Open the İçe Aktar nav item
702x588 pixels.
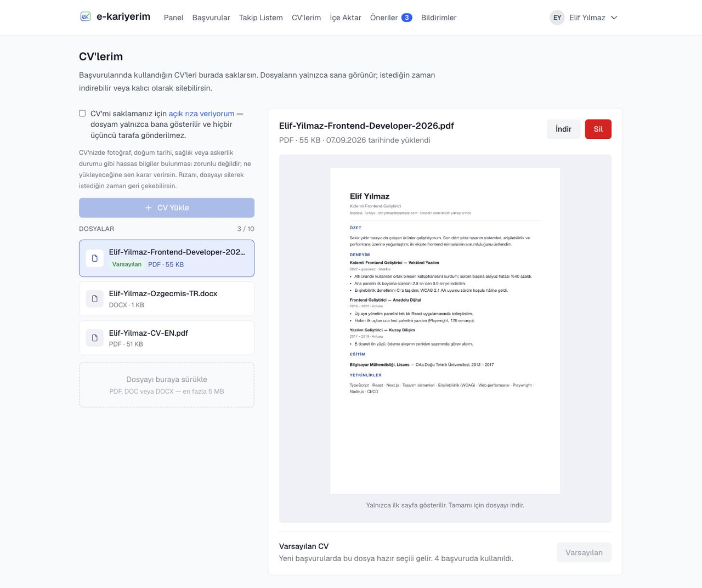[x=346, y=18]
